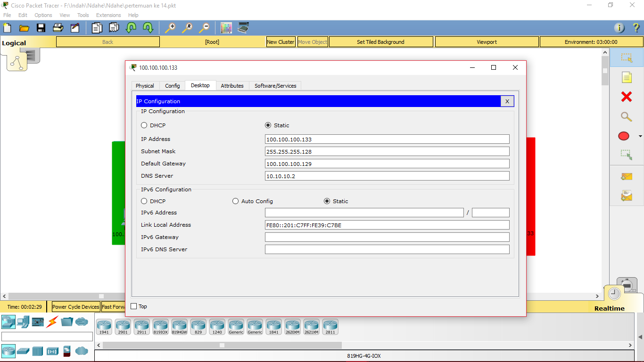Screen dimensions: 644x362
Task: Open the WAN Emulation cloud subcategory
Action: [81, 351]
